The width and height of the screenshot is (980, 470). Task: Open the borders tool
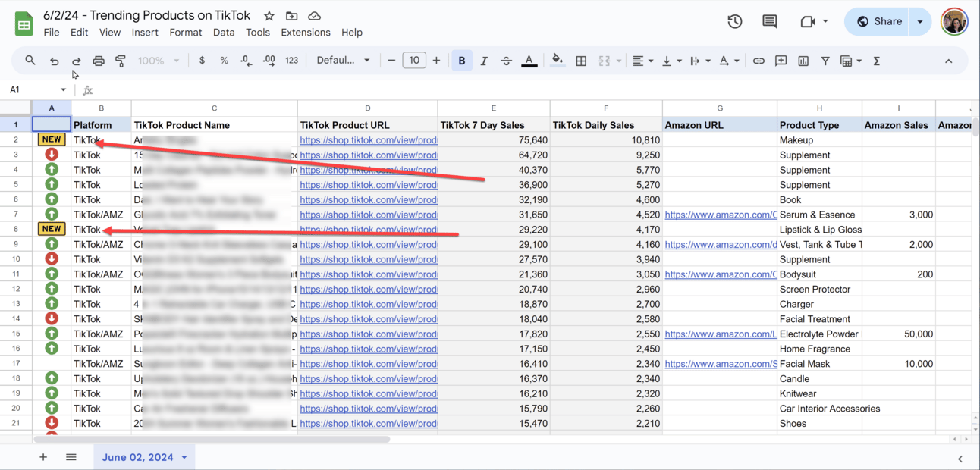pyautogui.click(x=581, y=61)
